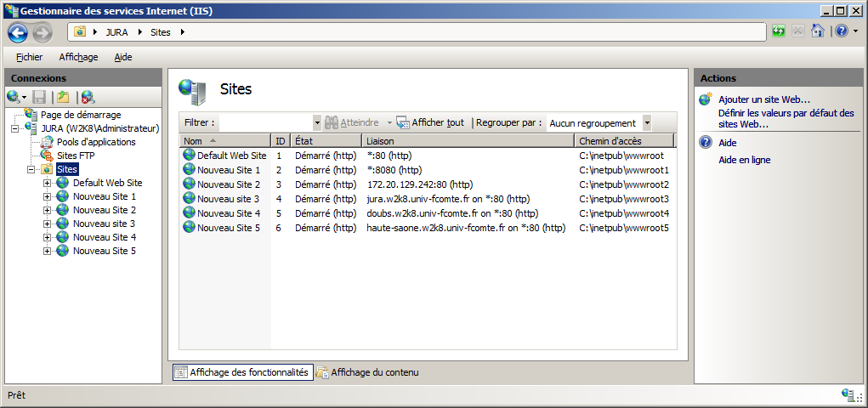
Task: Open the Regrouper par dropdown
Action: pyautogui.click(x=646, y=122)
